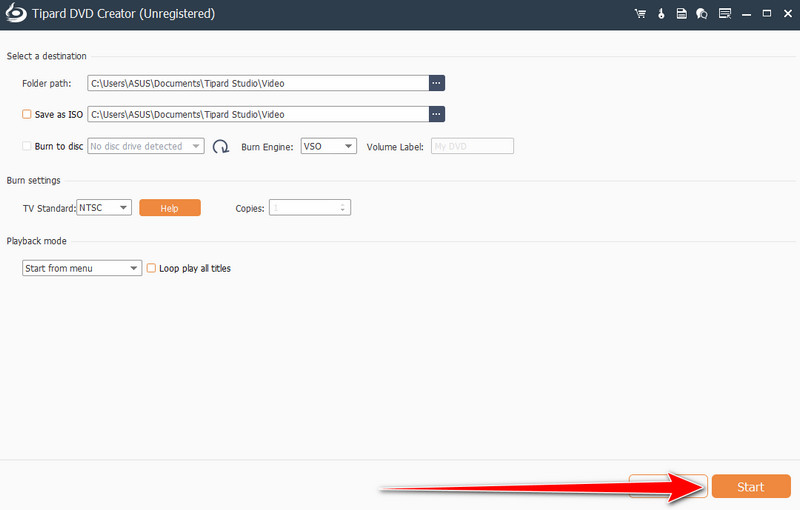Click the register key icon
This screenshot has width=800, height=510.
[661, 14]
